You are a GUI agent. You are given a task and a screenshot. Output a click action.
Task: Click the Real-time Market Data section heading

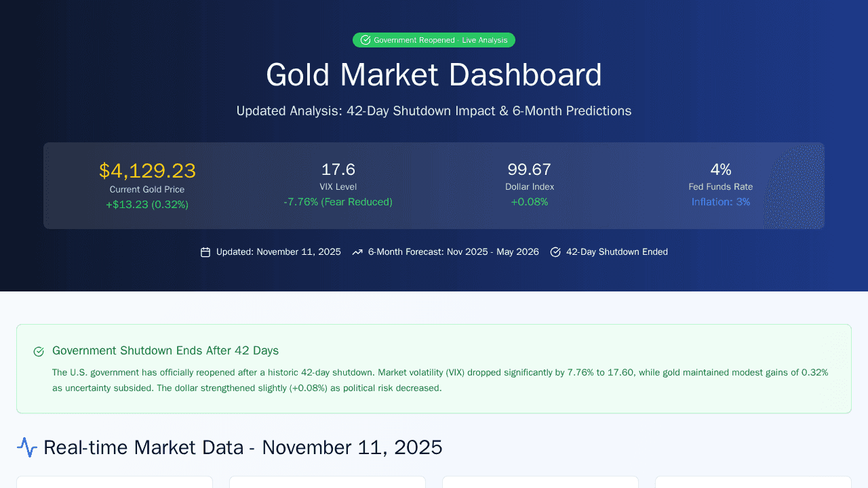coord(243,447)
